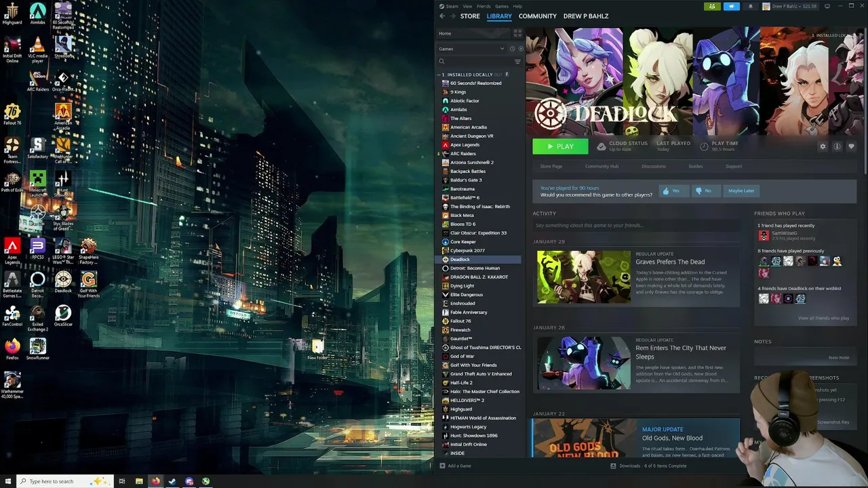Open the Games category dropdown

point(472,49)
